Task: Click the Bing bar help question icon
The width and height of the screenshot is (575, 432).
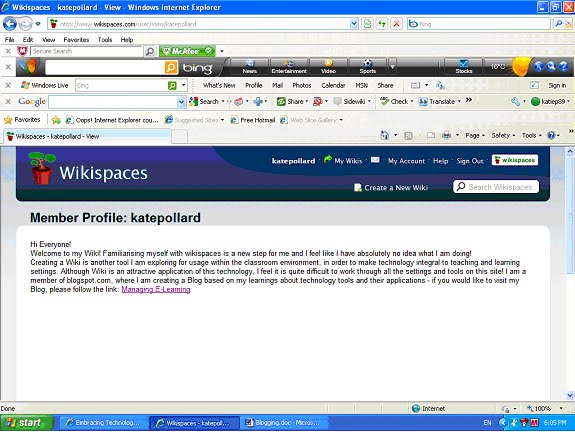Action: (x=563, y=66)
